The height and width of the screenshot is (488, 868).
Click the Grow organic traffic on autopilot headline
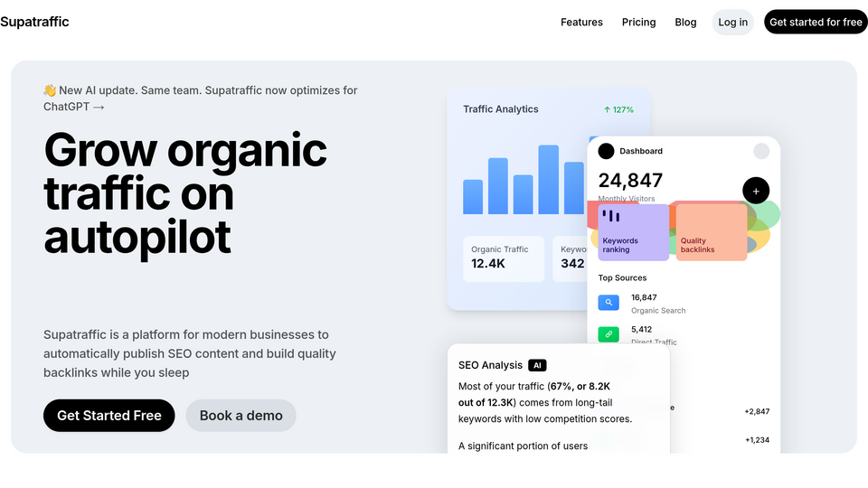point(184,193)
